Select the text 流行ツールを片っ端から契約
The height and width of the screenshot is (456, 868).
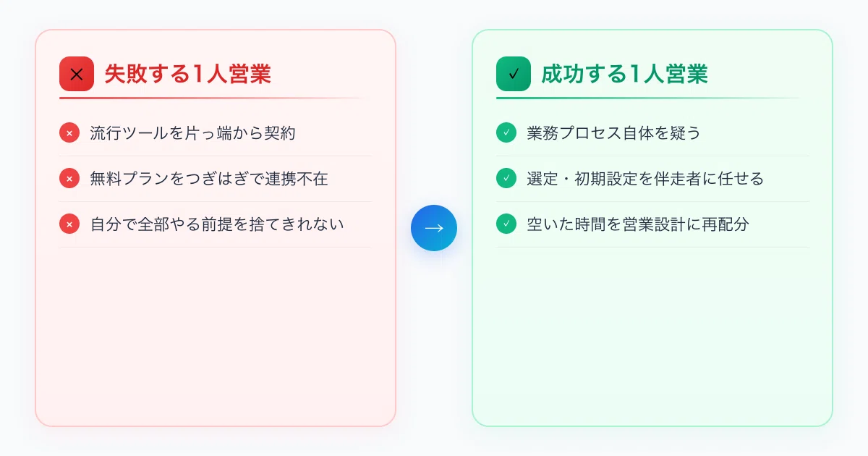192,133
